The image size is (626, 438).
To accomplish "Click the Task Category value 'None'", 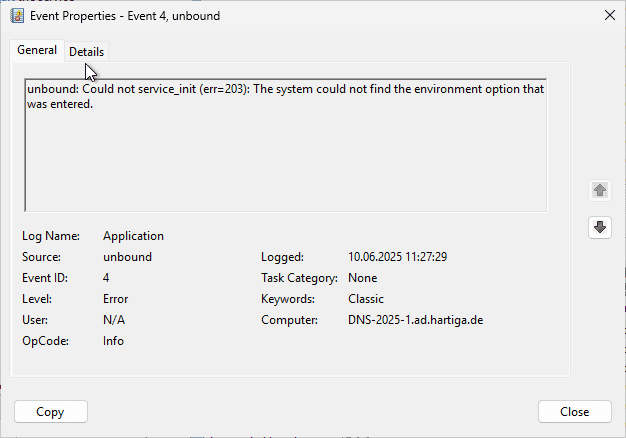I will click(x=363, y=278).
